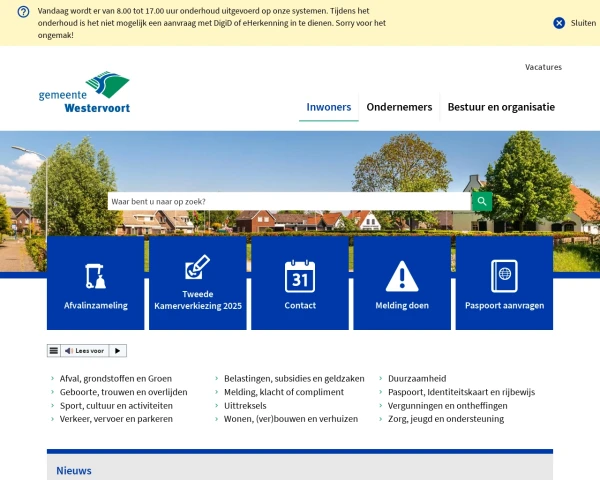Screen dimensions: 600x480
Task: Go to Bestuur en organisatie
Action: 500,107
